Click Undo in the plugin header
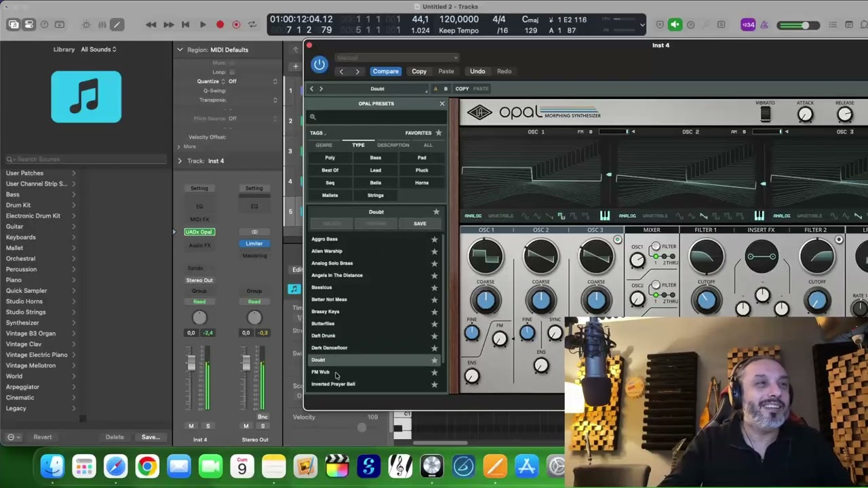Image resolution: width=868 pixels, height=488 pixels. [x=477, y=71]
